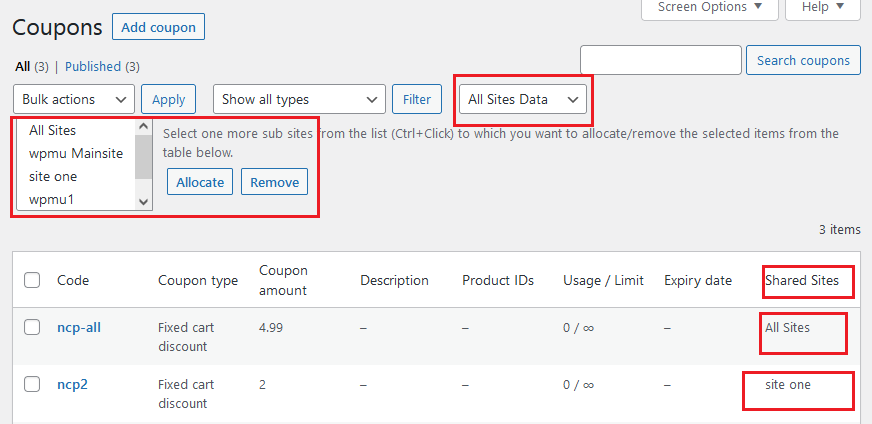Click Allocate to assign selected coupons
Viewport: 872px width, 424px height.
click(200, 182)
